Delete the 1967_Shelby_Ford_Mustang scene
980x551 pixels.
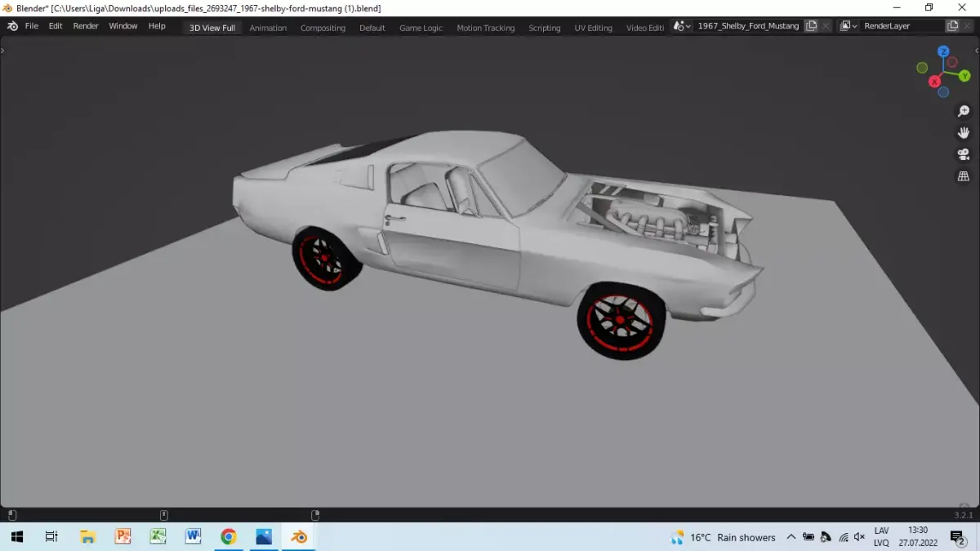click(x=826, y=26)
